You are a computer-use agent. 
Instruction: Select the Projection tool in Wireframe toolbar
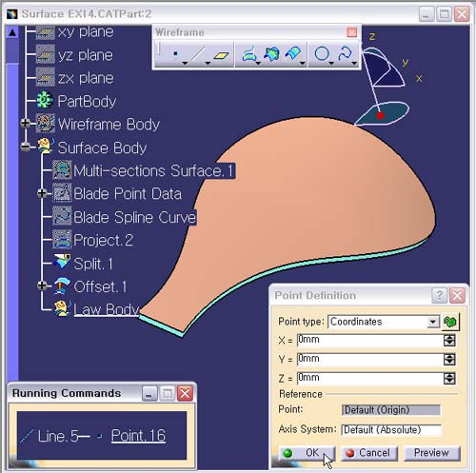pyautogui.click(x=249, y=54)
